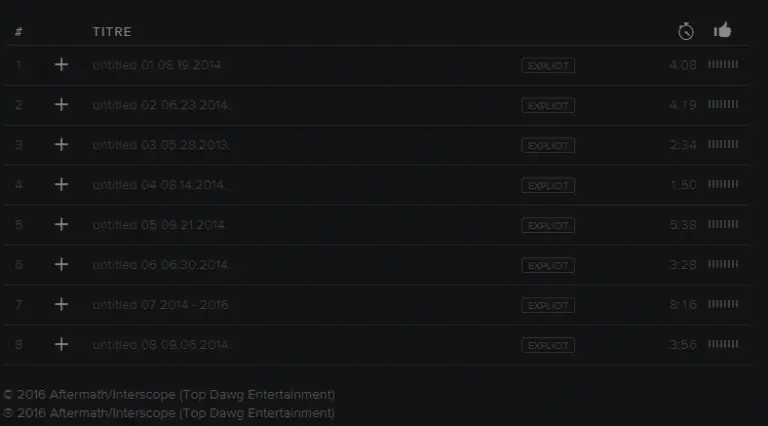768x426 pixels.
Task: Sort tracks by popularity thumbs-up icon
Action: [x=723, y=31]
